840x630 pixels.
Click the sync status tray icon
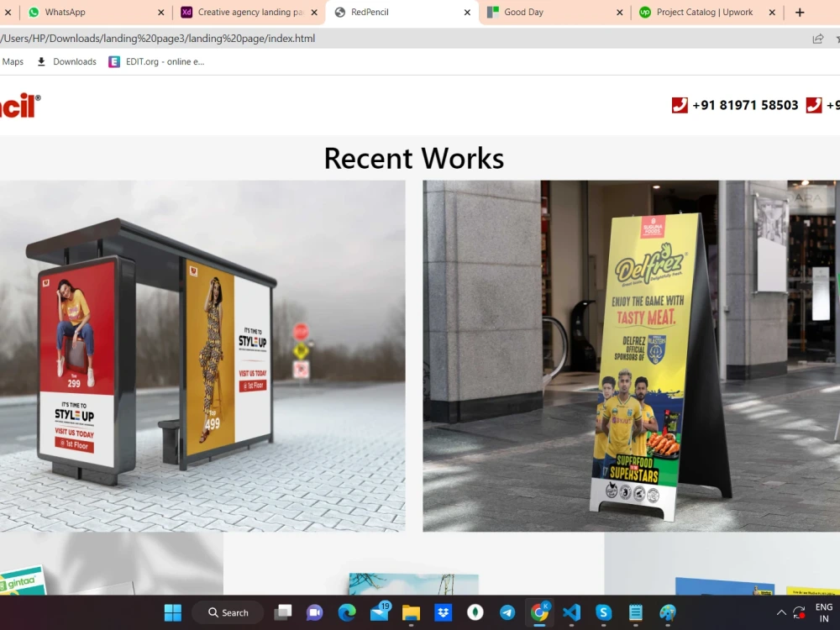[x=799, y=612]
